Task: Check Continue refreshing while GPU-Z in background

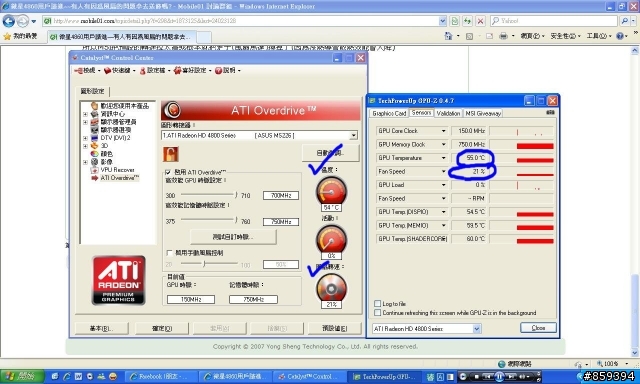Action: [x=378, y=313]
